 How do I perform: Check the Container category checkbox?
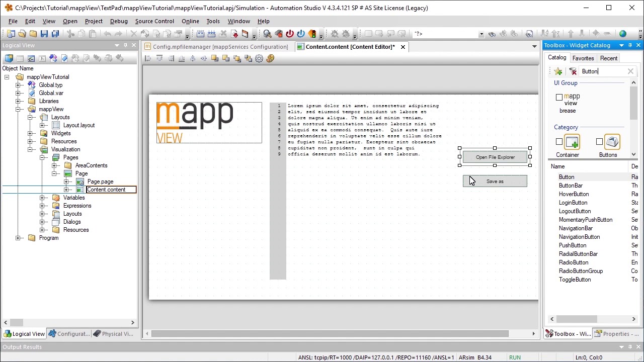click(x=559, y=142)
